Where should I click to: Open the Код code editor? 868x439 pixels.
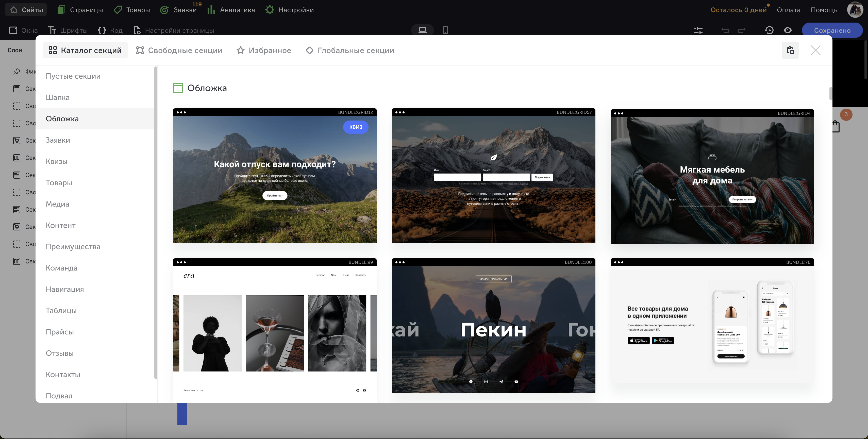[x=110, y=30]
